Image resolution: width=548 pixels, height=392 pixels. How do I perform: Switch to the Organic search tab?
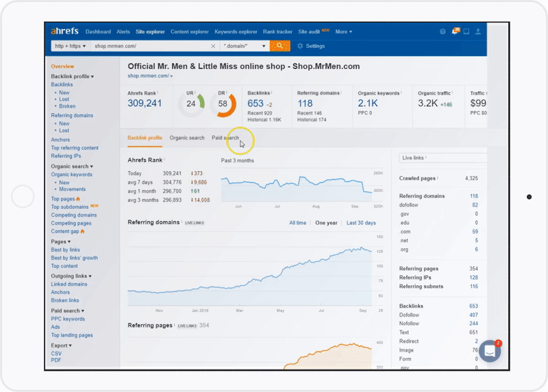point(187,138)
